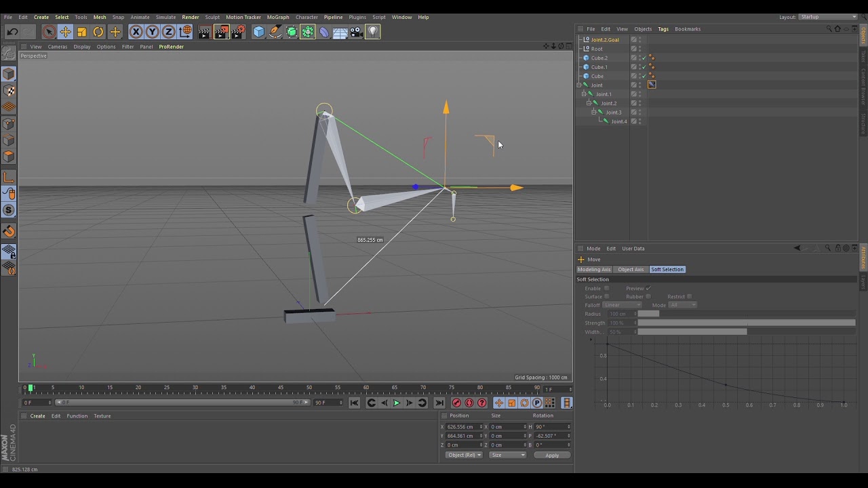
Task: Switch to the Object Axis tab
Action: [631, 270]
